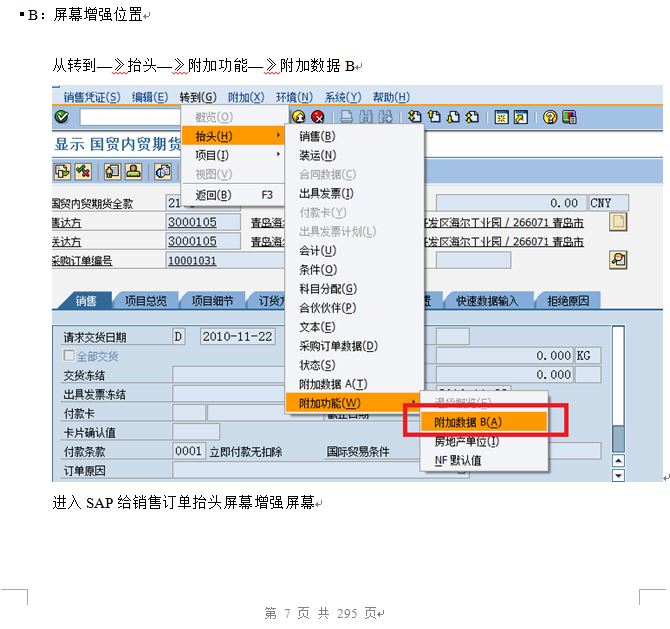This screenshot has height=629, width=670.
Task: Open the 系统(Y) menu
Action: pyautogui.click(x=343, y=97)
